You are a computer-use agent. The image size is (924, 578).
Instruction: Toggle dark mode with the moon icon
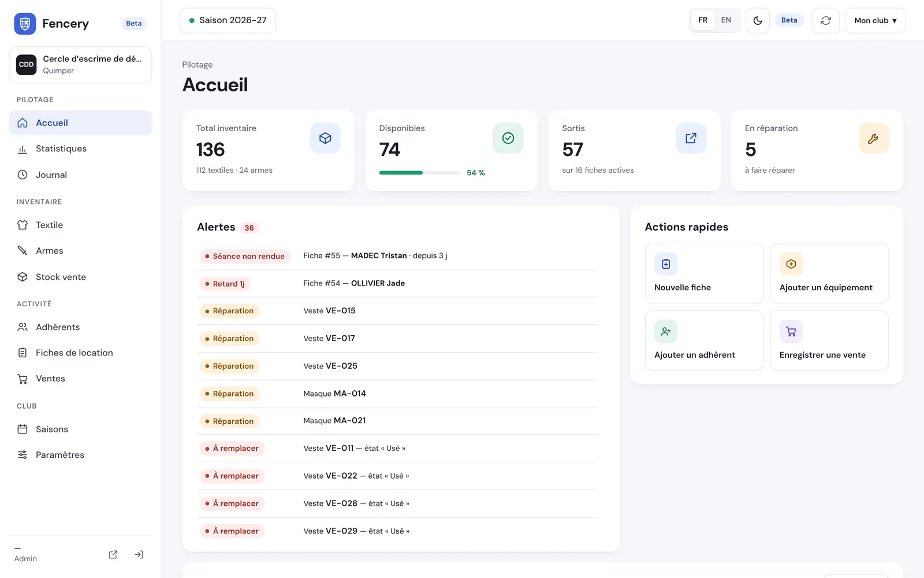coord(758,20)
